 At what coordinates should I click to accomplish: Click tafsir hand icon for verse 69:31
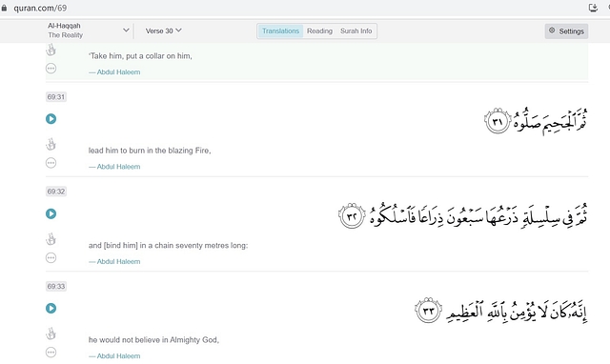[x=51, y=144]
